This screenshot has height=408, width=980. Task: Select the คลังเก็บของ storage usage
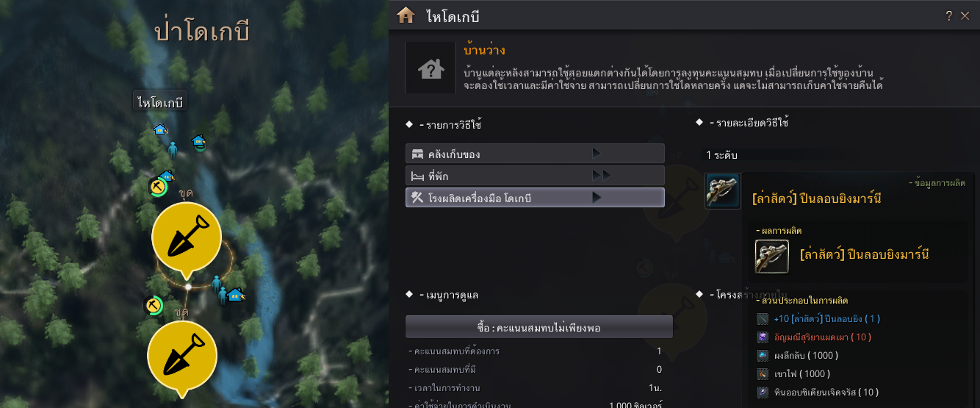point(535,154)
